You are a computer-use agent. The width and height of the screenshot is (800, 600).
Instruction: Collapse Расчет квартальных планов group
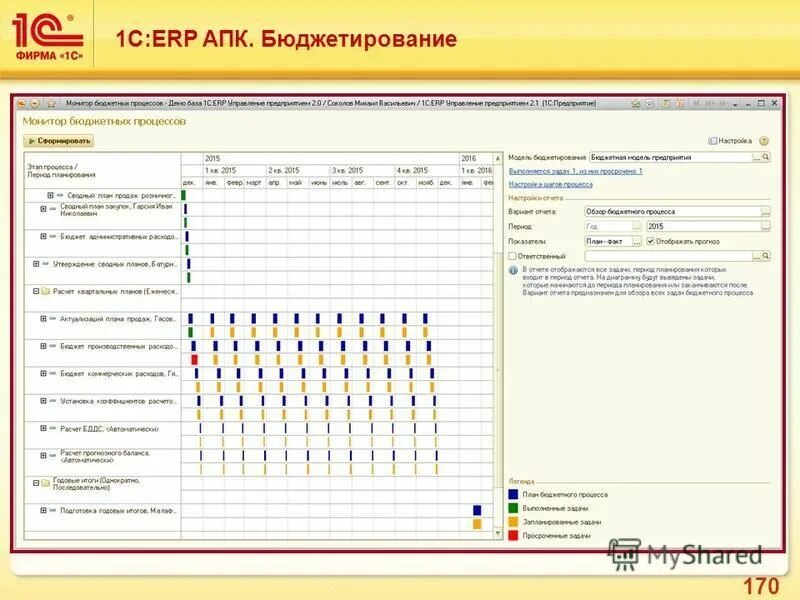click(36, 291)
